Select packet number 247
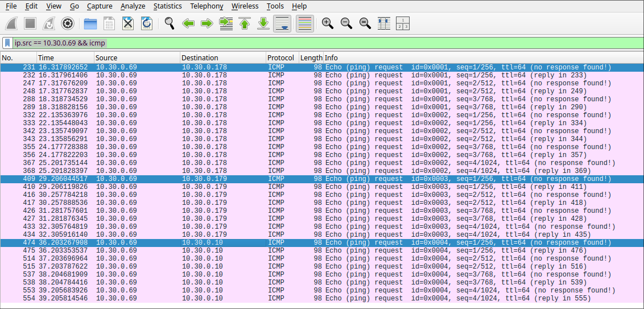 (322, 84)
